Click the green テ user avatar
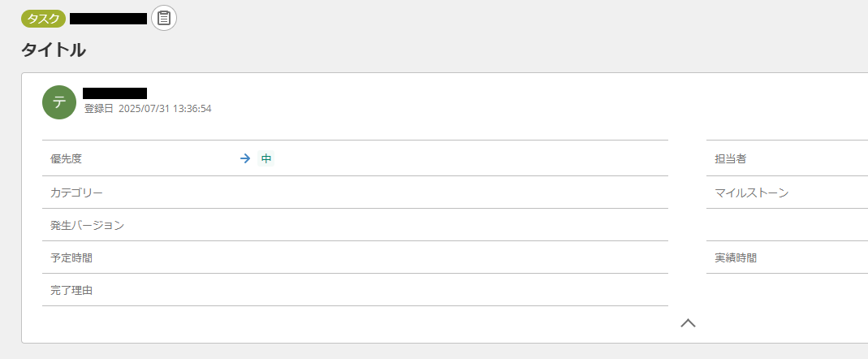Viewport: 868px width, 359px height. pyautogui.click(x=59, y=102)
